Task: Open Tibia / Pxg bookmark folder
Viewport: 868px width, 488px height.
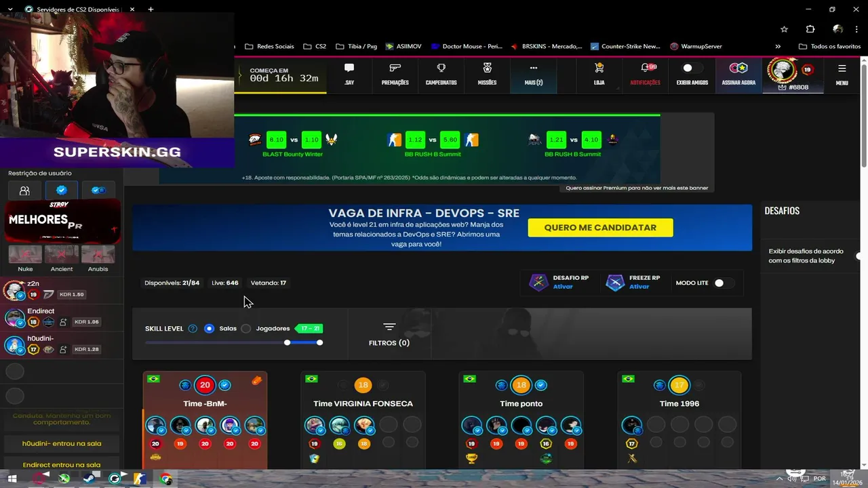Action: tap(355, 47)
